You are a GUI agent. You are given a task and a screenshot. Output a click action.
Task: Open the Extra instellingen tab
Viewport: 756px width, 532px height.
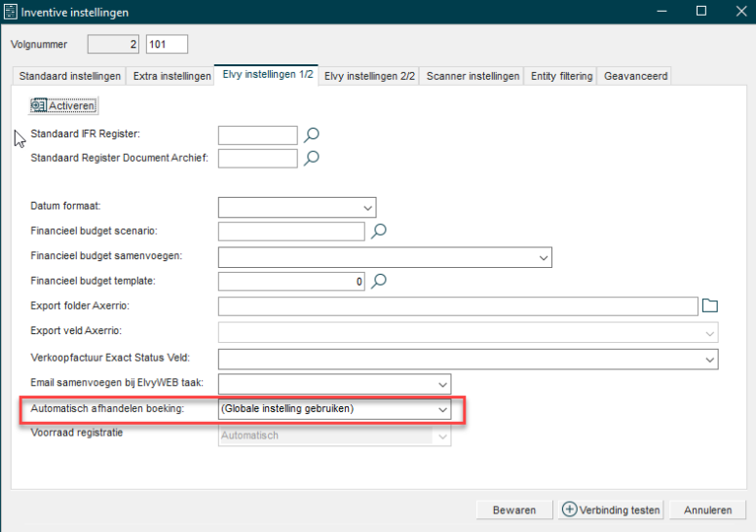tap(171, 76)
